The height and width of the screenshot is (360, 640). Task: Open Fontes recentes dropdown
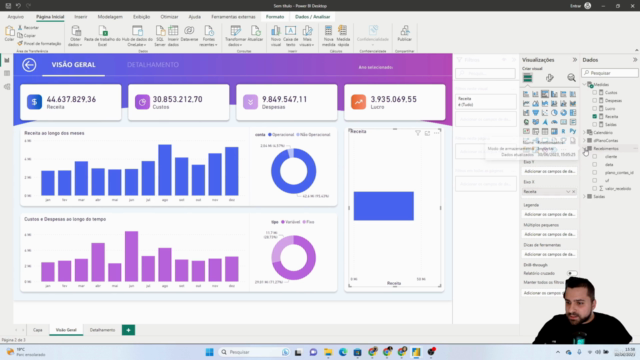coord(209,36)
